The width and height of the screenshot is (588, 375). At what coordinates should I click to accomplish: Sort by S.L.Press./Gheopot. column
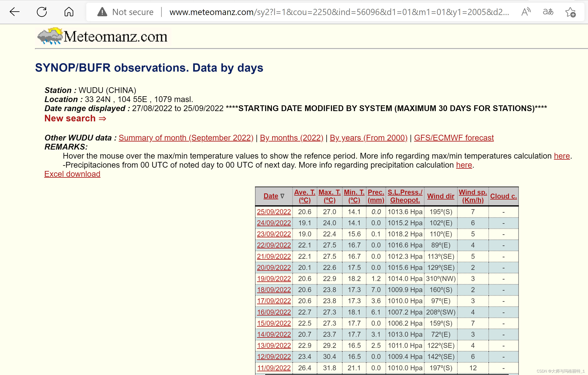click(405, 196)
